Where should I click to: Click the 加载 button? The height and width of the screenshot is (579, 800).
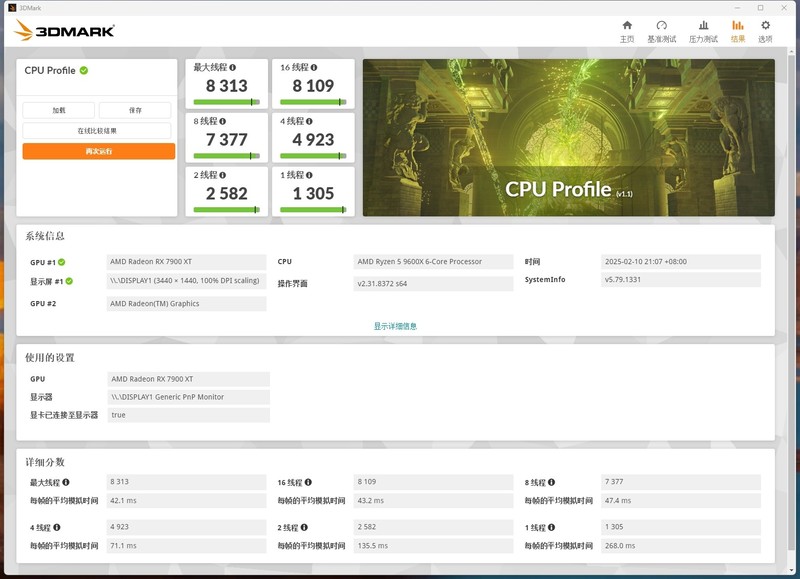(x=57, y=110)
